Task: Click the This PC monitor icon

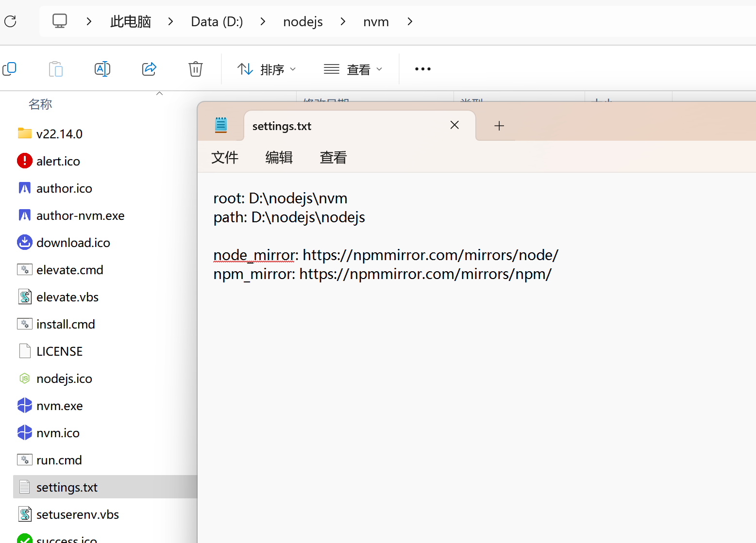Action: (x=60, y=21)
